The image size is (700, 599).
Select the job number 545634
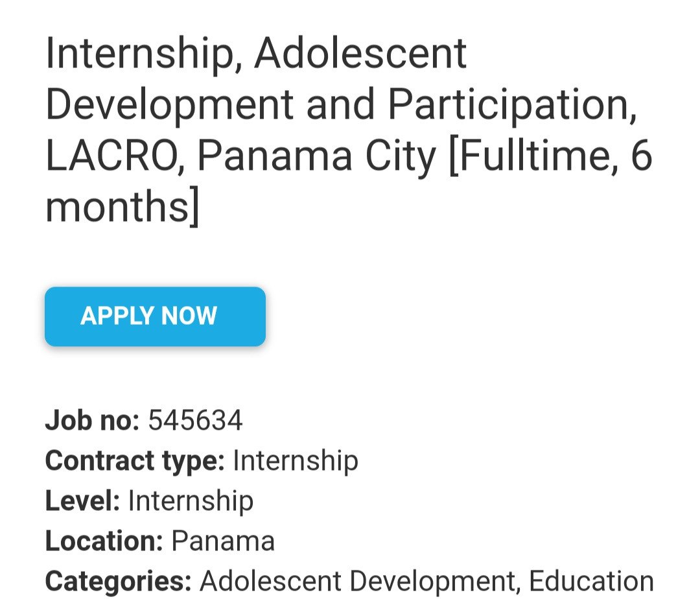tap(195, 421)
